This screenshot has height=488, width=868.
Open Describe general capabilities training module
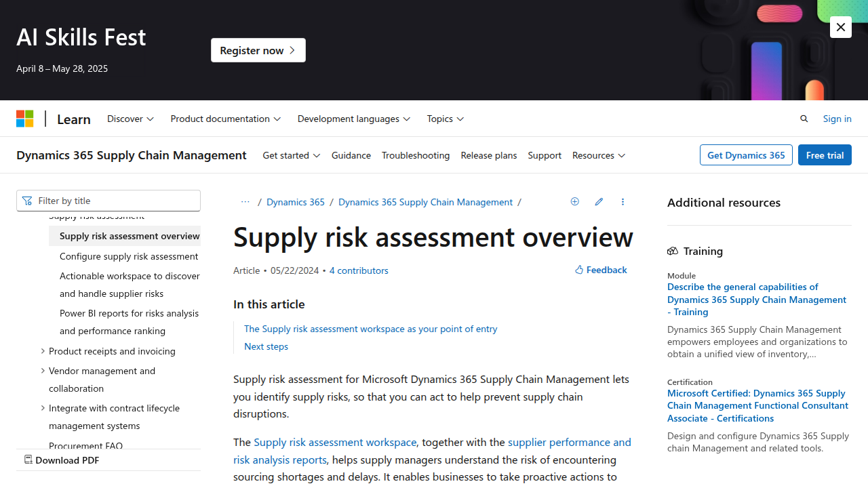coord(757,299)
